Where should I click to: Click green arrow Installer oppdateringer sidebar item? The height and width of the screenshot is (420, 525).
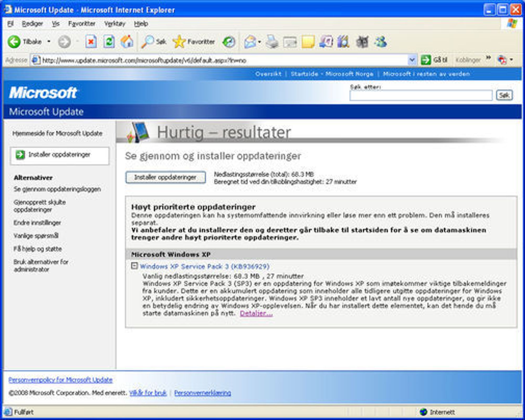coord(59,156)
